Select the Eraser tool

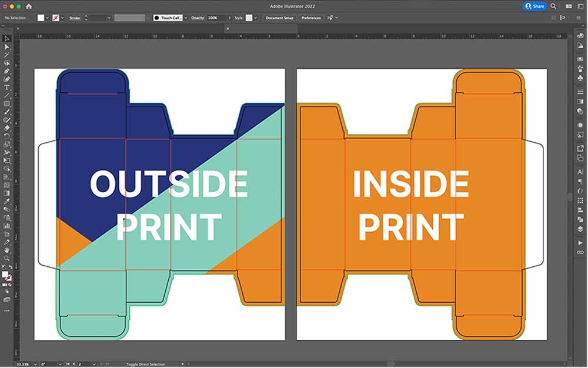tap(6, 128)
